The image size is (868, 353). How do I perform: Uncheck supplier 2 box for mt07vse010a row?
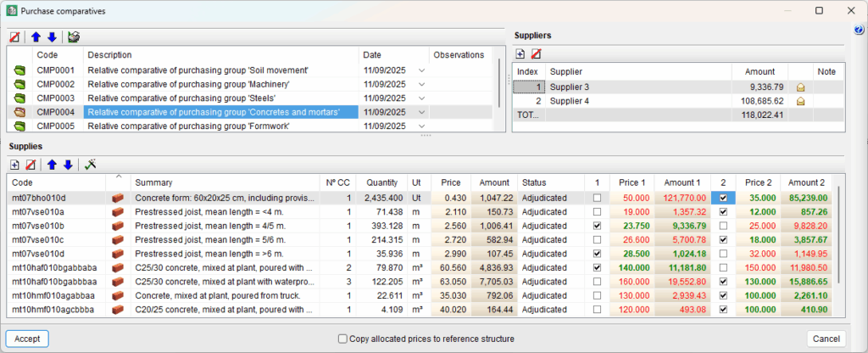pyautogui.click(x=723, y=211)
